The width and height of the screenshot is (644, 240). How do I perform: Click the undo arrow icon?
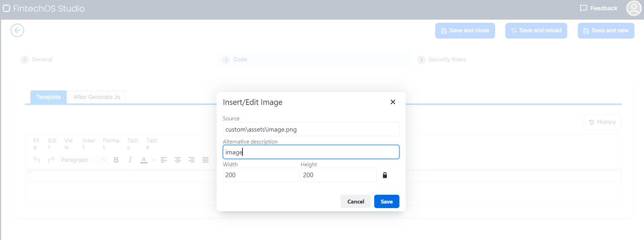pyautogui.click(x=37, y=160)
